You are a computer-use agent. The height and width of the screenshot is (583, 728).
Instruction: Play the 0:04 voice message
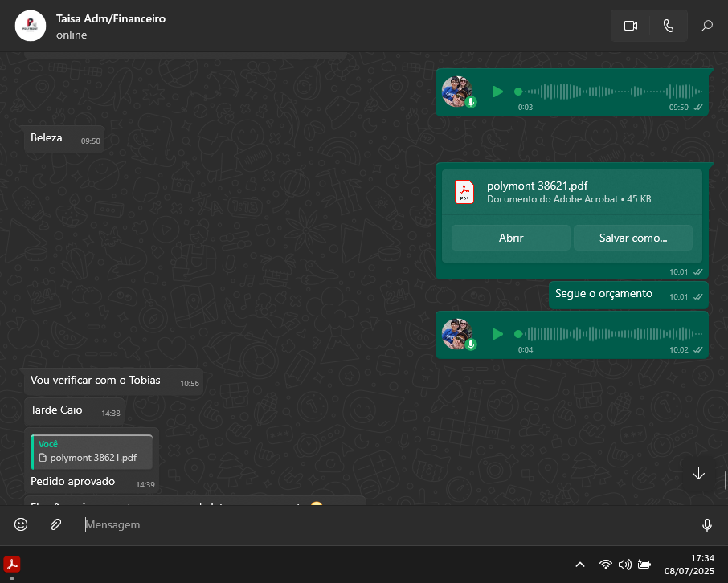pyautogui.click(x=497, y=333)
